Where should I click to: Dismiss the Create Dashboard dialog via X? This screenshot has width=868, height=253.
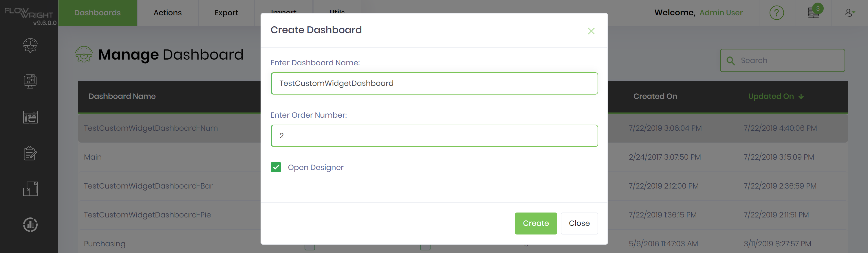pyautogui.click(x=592, y=31)
